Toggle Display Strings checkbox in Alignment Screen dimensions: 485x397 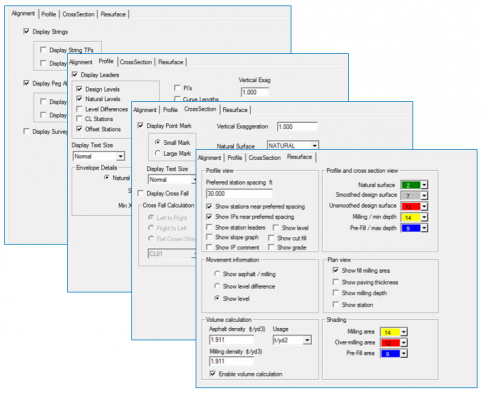26,31
